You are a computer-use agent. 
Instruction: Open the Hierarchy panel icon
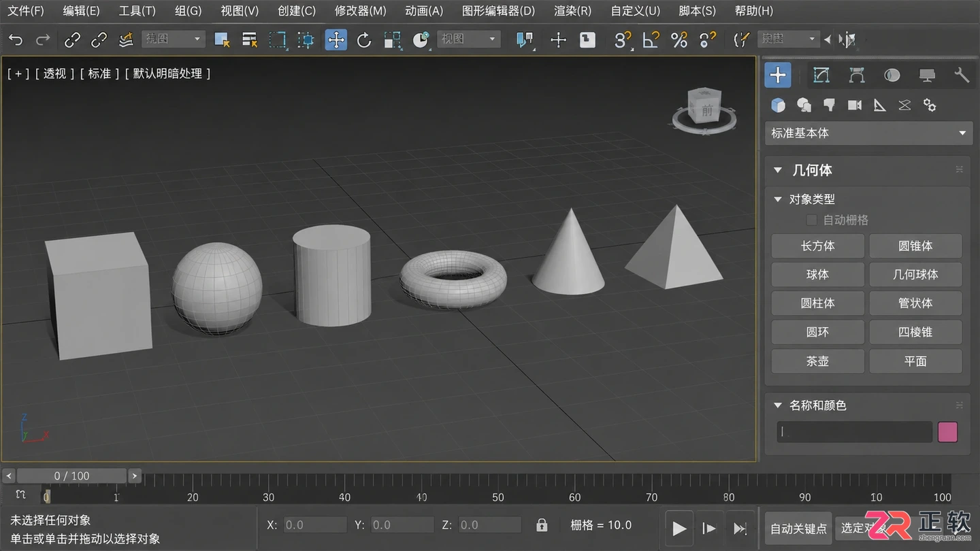click(x=857, y=75)
